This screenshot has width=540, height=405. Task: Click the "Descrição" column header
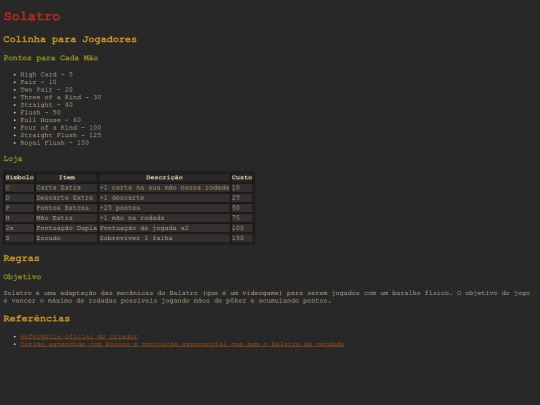coord(164,177)
